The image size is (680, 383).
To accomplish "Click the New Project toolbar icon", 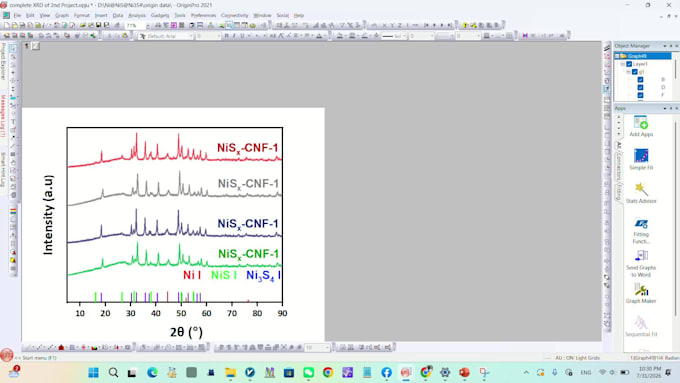I will pyautogui.click(x=7, y=26).
